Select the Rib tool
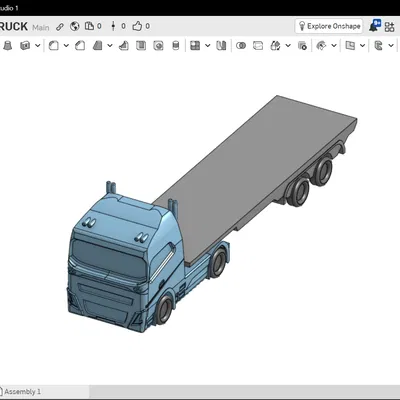The image size is (400, 400). (x=124, y=45)
